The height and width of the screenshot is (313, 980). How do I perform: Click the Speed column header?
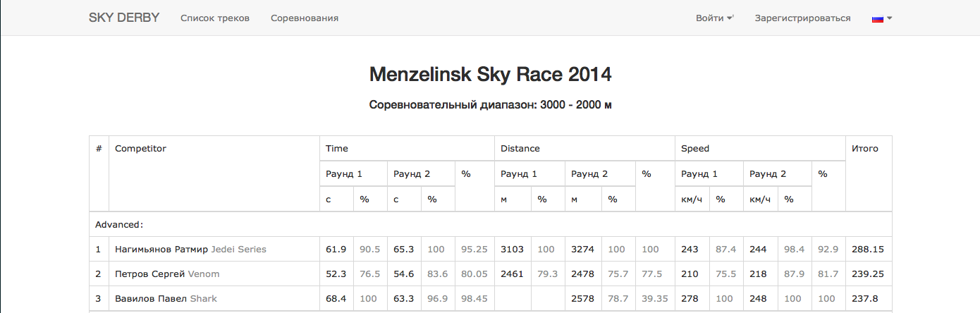695,149
